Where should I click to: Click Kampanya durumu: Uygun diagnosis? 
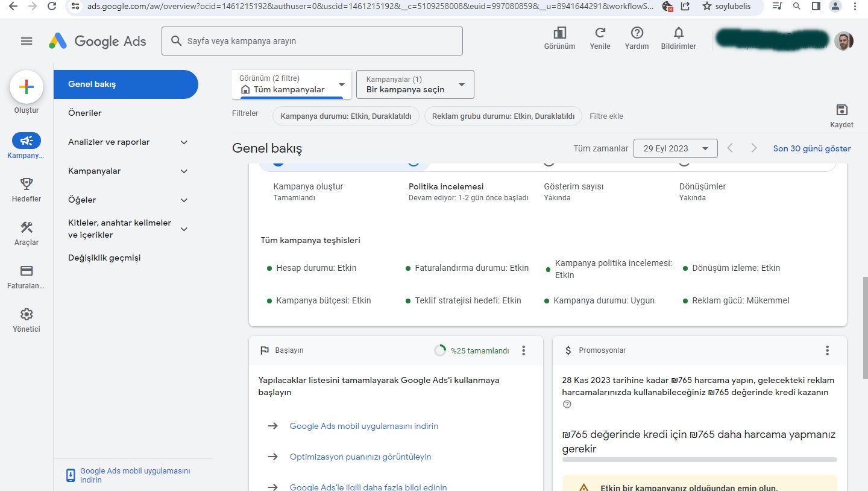(x=599, y=300)
